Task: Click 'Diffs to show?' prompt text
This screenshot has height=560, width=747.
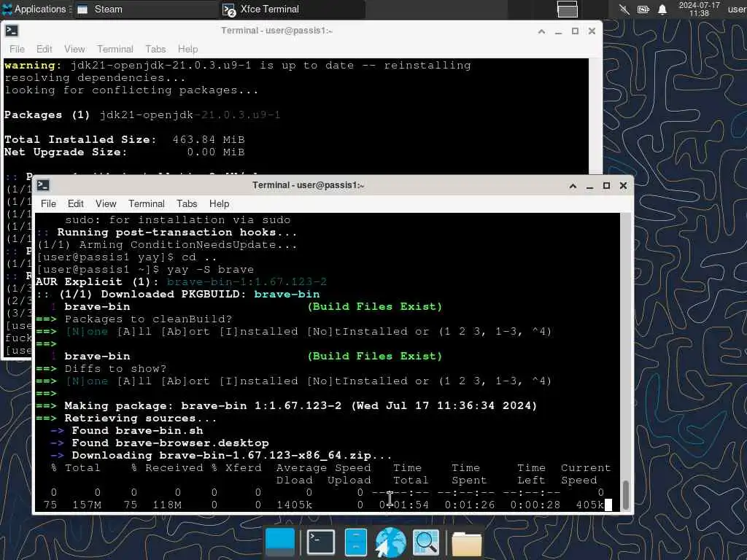Action: pyautogui.click(x=115, y=368)
